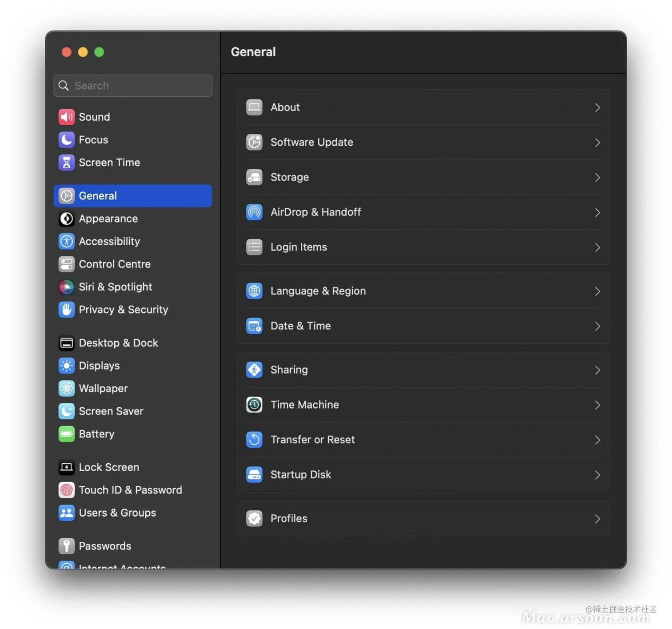
Task: Click the "Users & Groups" text
Action: point(117,513)
